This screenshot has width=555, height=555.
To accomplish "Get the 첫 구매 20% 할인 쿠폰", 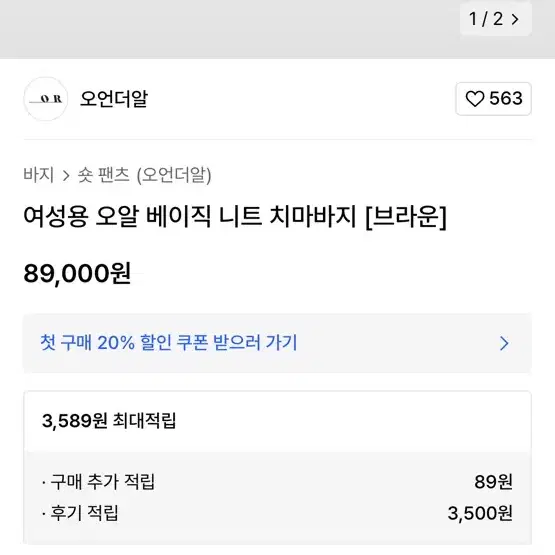I will [277, 343].
